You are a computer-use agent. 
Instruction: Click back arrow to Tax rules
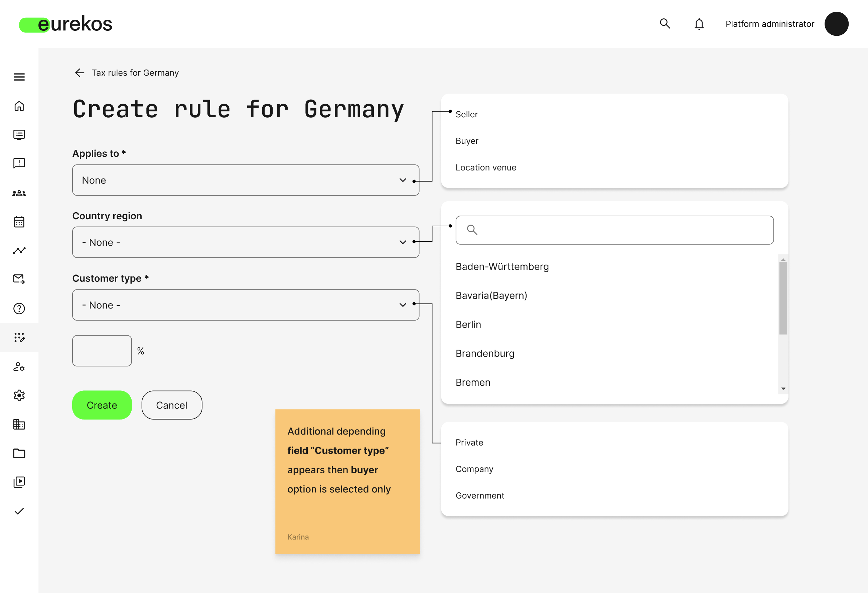click(80, 73)
